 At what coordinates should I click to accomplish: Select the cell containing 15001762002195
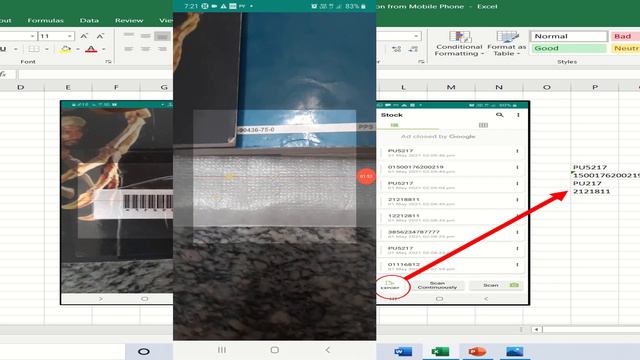606,175
